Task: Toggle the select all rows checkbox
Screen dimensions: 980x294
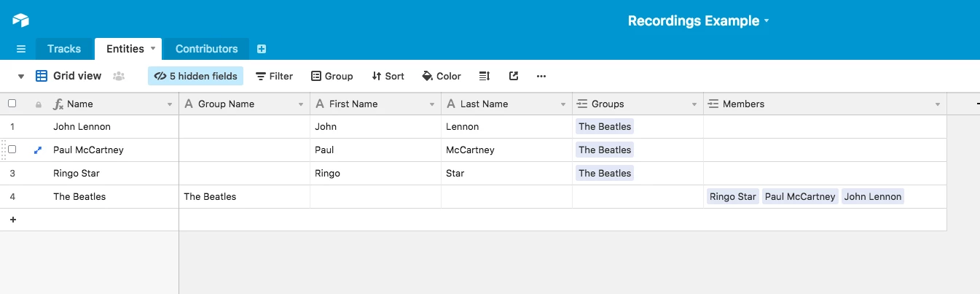Action: [12, 104]
